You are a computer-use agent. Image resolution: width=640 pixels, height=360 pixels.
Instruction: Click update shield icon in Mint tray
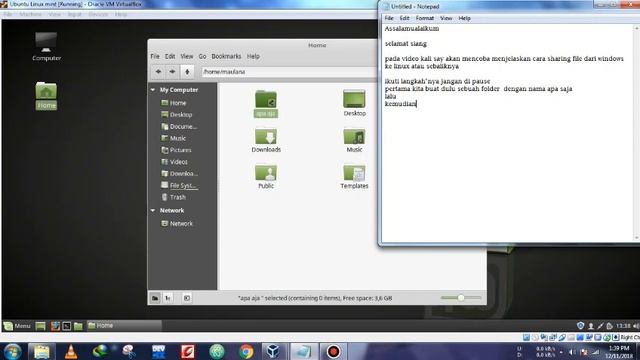580,326
